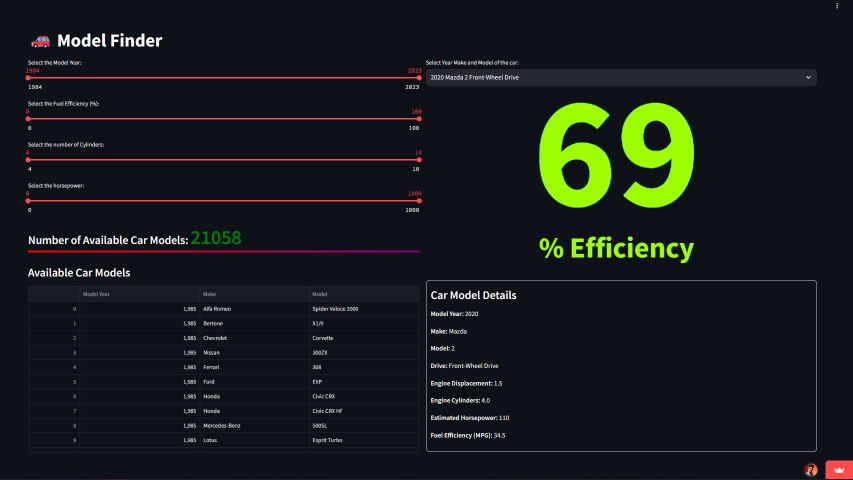Click the red Streamlit crown badge
This screenshot has height=480, width=853.
(839, 470)
